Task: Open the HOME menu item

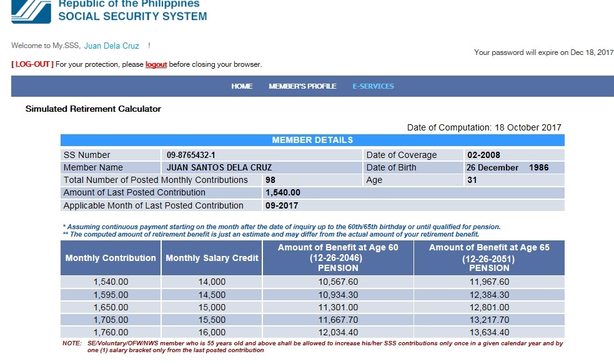Action: (x=242, y=86)
